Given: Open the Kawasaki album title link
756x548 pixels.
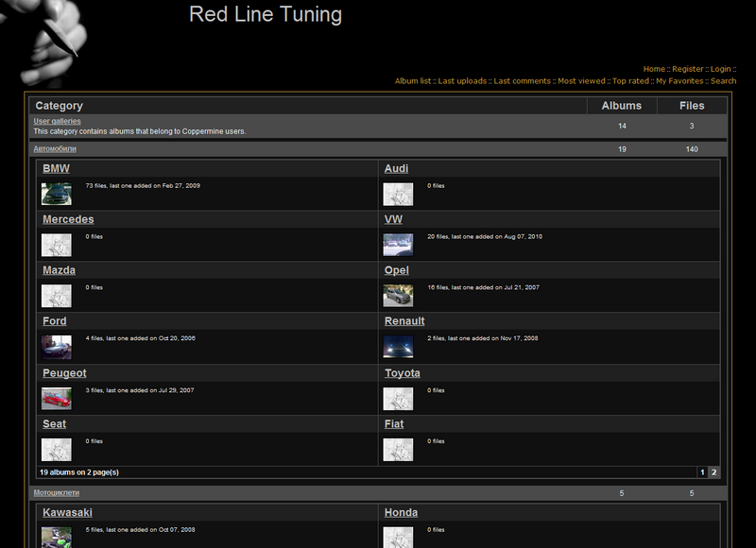Looking at the screenshot, I should pyautogui.click(x=67, y=513).
